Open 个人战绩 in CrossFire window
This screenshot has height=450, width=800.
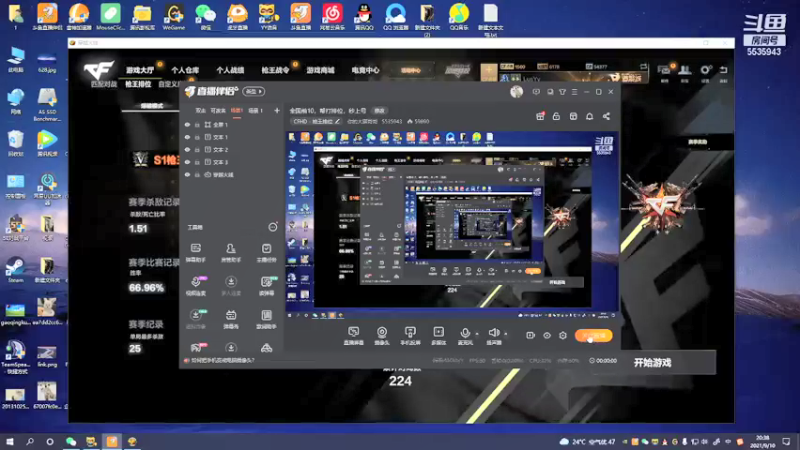click(x=230, y=70)
